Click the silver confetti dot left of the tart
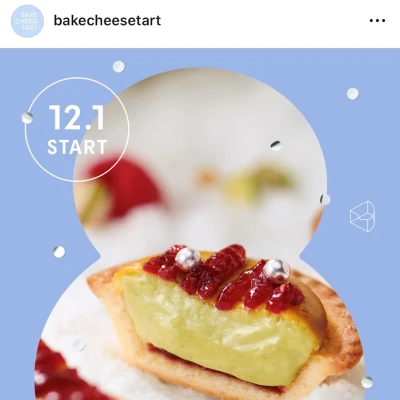The image size is (400, 400). [59, 252]
